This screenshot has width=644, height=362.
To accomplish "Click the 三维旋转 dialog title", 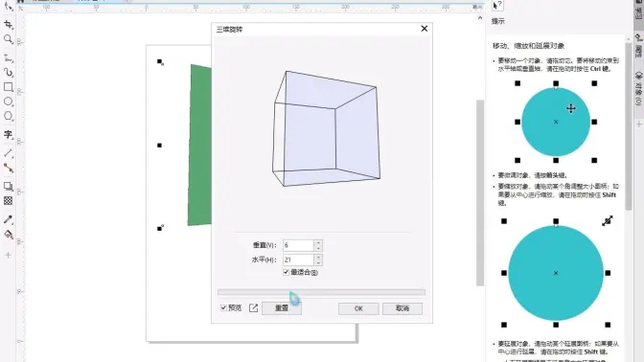I will tap(230, 29).
